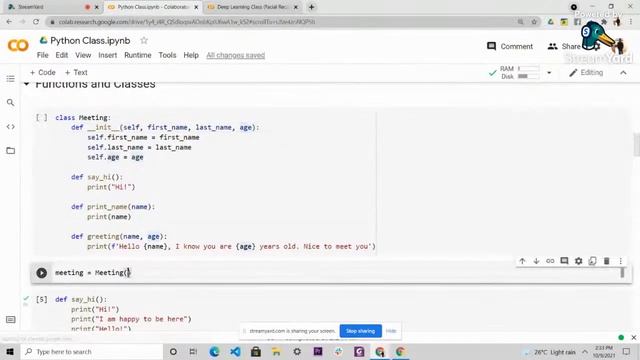Open the notifications action center
640x360 pixels.
(x=627, y=351)
